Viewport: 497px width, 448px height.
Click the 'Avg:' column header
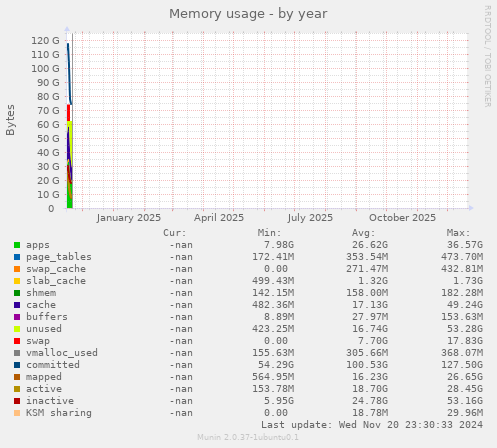[364, 233]
